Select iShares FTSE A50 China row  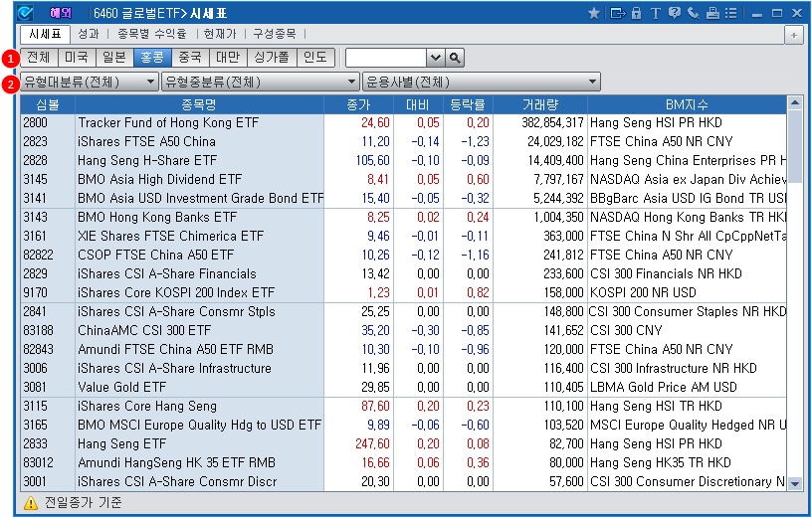pyautogui.click(x=403, y=141)
